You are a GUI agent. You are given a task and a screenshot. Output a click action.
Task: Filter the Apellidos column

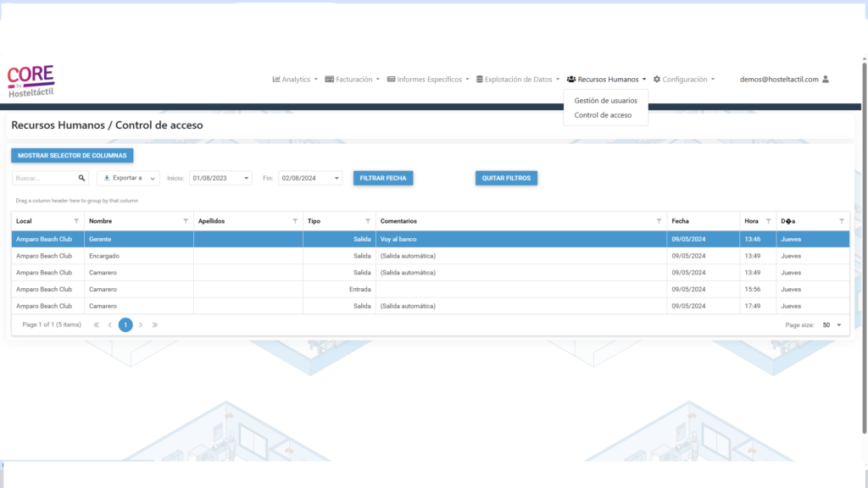tap(295, 221)
